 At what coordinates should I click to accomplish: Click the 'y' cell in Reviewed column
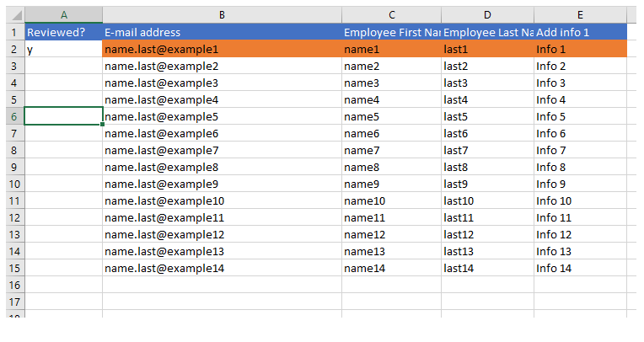click(x=64, y=49)
